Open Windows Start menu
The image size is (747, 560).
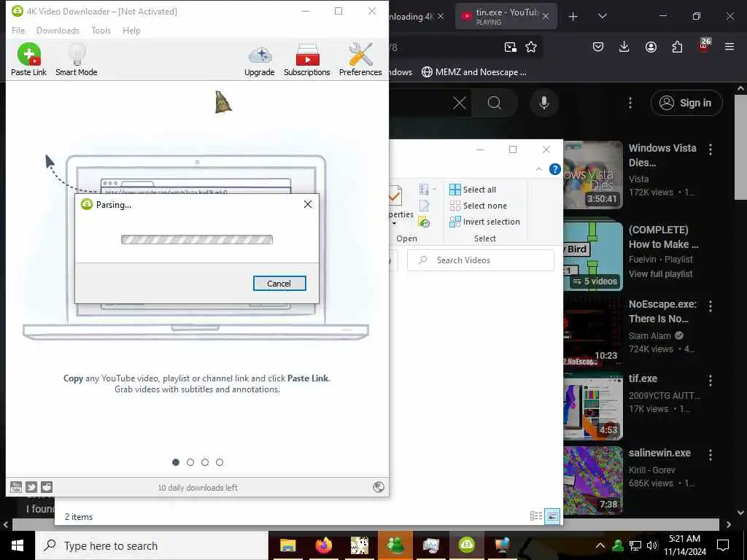coord(18,545)
